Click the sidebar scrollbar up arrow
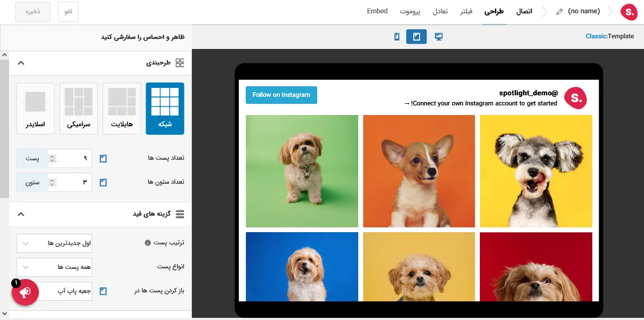644x320 pixels. click(4, 55)
